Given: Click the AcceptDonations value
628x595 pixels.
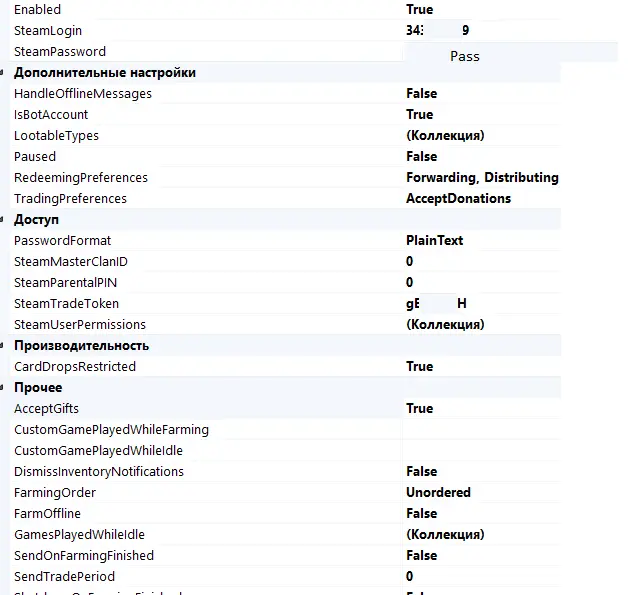Looking at the screenshot, I should [459, 199].
